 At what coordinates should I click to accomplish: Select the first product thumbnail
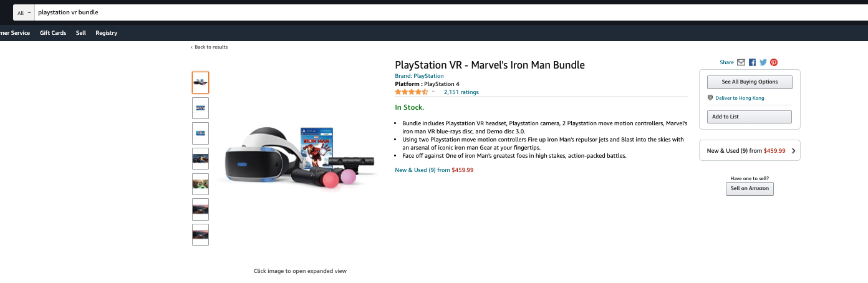click(x=200, y=82)
